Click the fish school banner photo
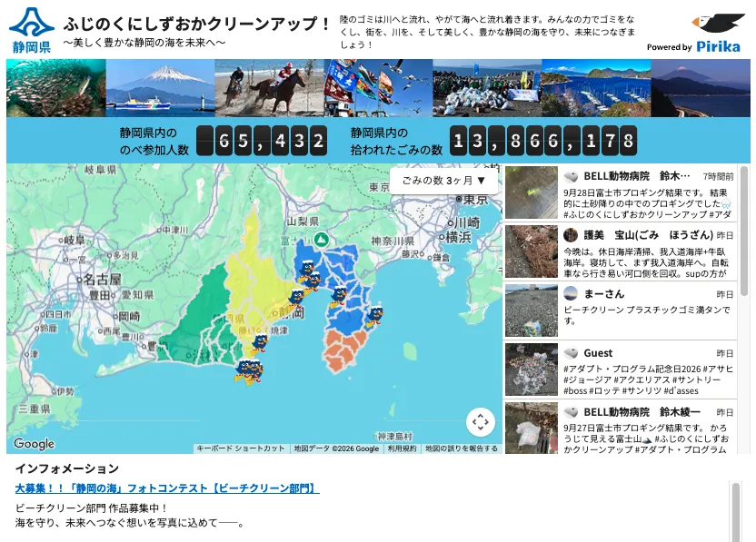756x542 pixels. tap(56, 88)
